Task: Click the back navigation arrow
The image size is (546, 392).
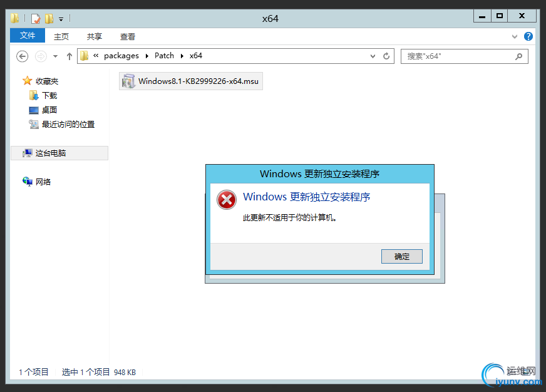Action: pos(23,56)
